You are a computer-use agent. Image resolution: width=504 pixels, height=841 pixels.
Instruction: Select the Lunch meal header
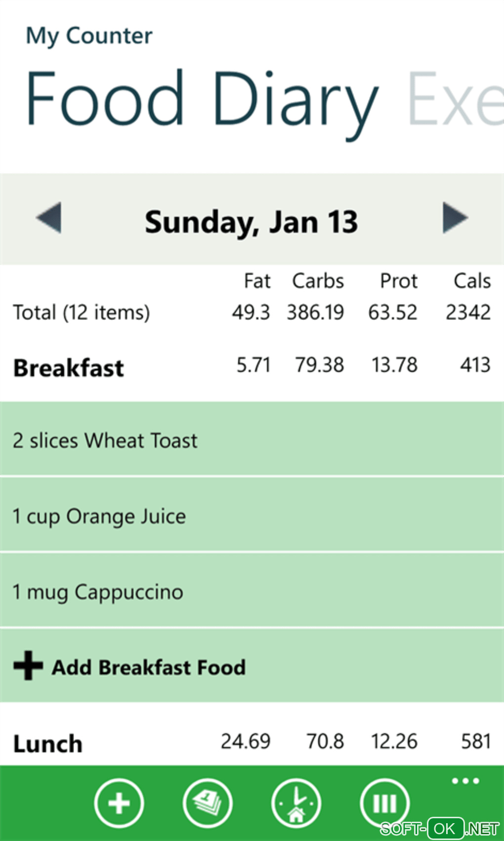(48, 744)
